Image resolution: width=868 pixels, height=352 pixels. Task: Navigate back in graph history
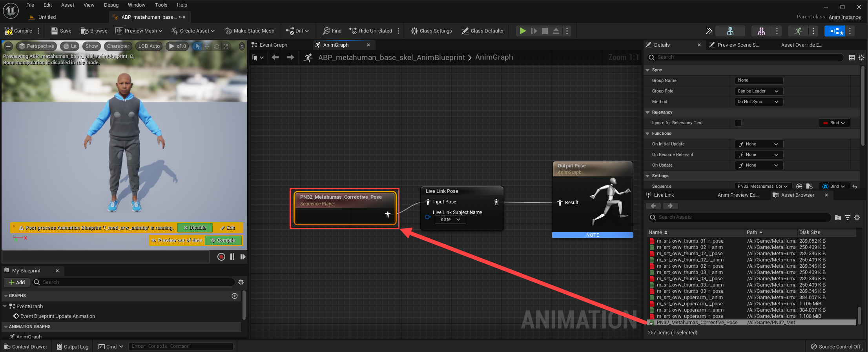click(x=275, y=58)
